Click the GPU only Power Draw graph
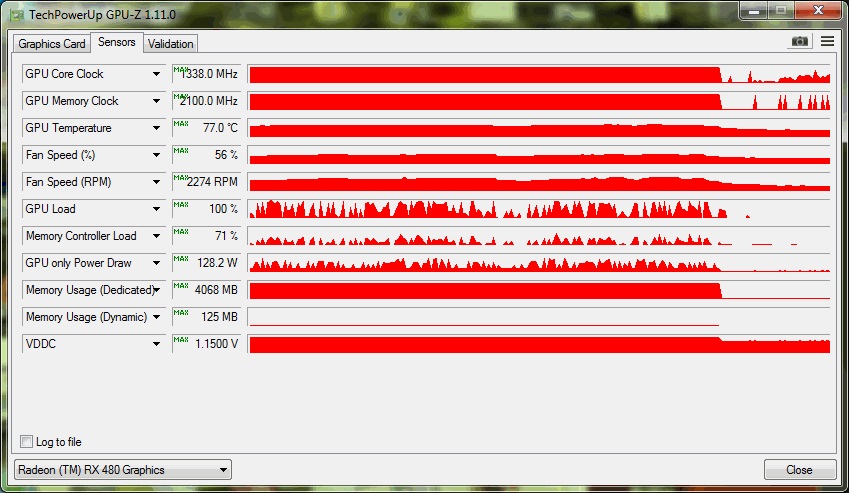Viewport: 849px width, 493px height. (x=539, y=263)
